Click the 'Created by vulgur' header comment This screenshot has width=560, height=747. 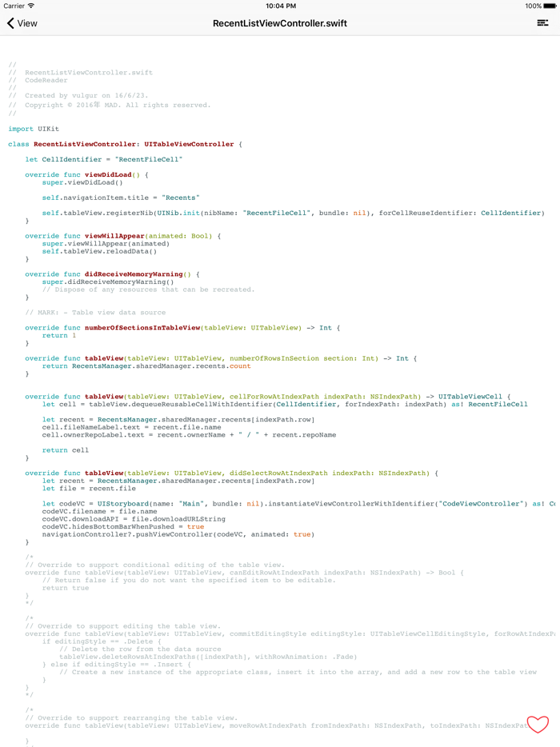click(78, 95)
